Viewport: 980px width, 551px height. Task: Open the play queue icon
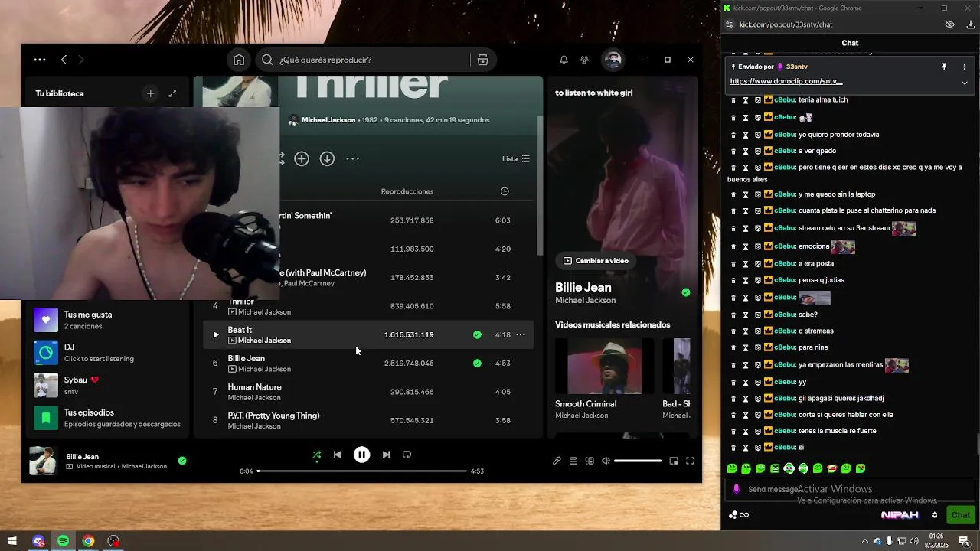(573, 461)
